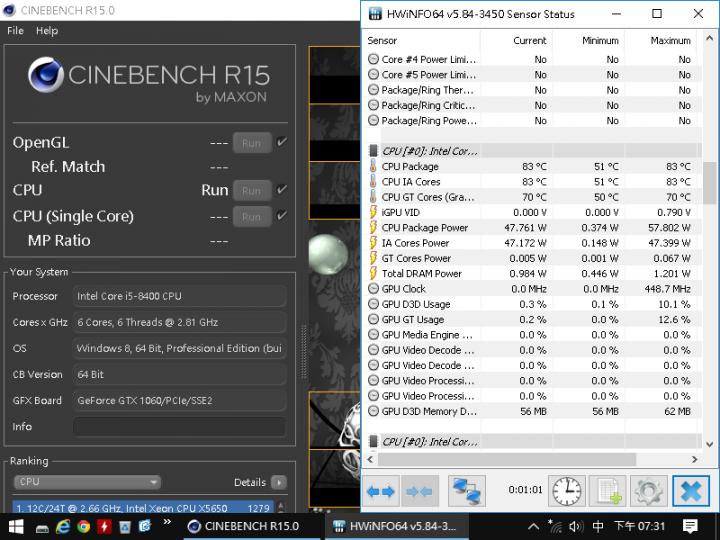Click the taskbar clock 07:31
This screenshot has height=540, width=720.
pyautogui.click(x=640, y=526)
